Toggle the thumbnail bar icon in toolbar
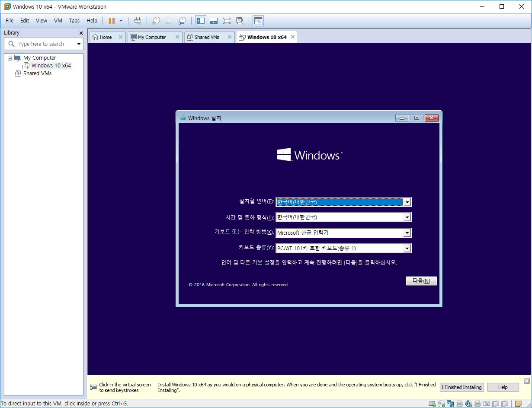 coord(214,20)
